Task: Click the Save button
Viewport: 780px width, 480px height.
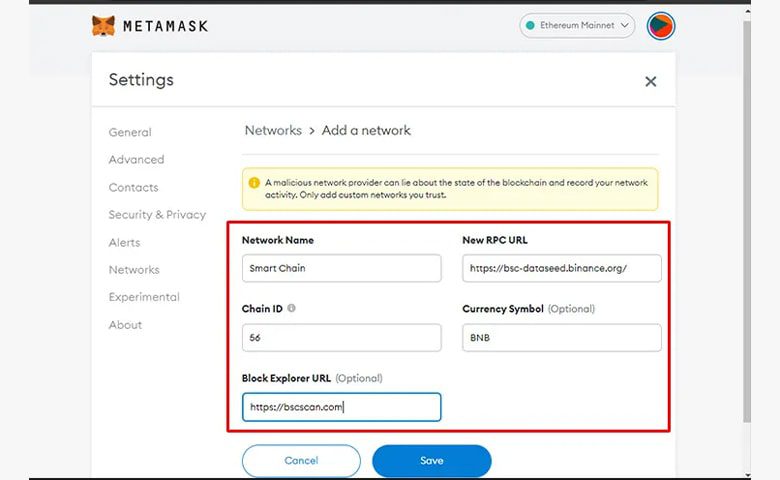Action: [432, 461]
